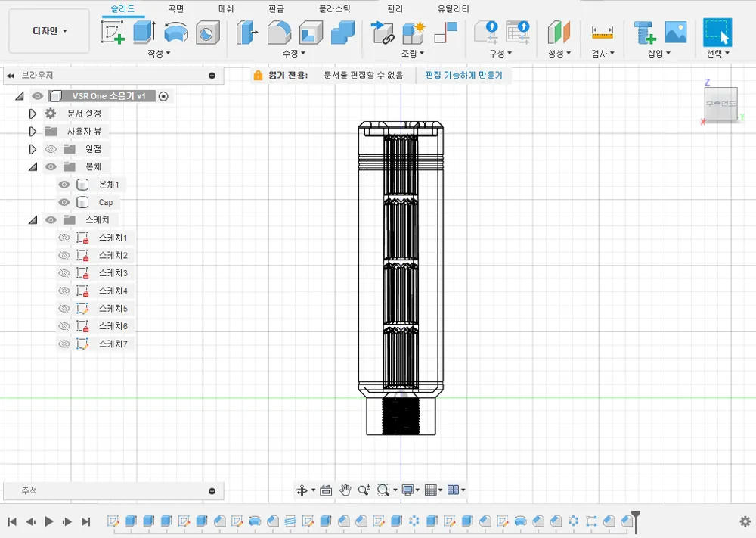Select the Extrude tool
756x538 pixels.
pos(144,33)
